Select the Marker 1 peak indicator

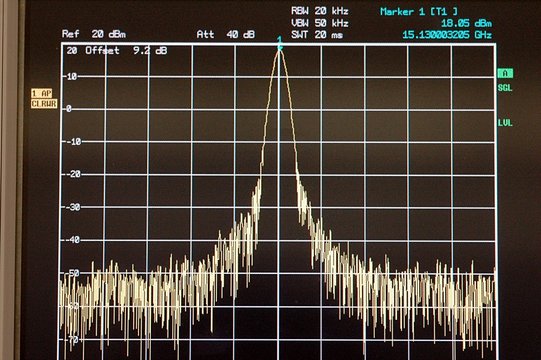280,43
